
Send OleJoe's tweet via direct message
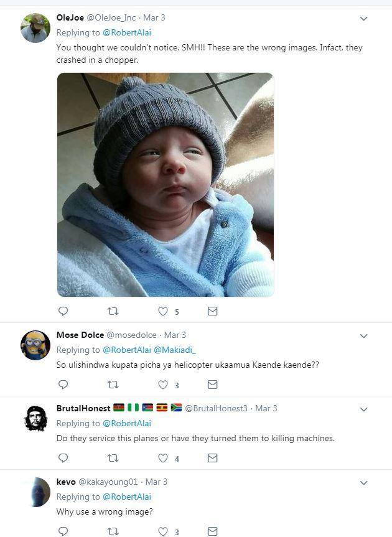point(213,311)
